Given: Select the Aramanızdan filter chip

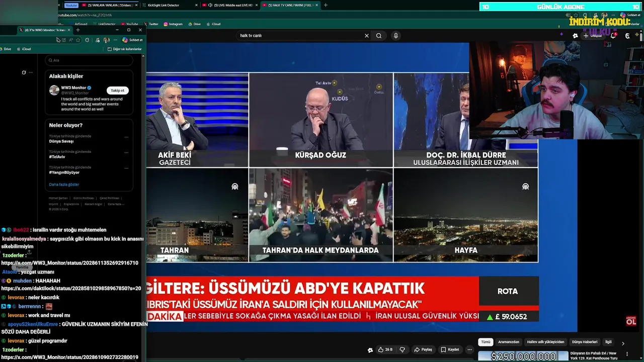Looking at the screenshot, I should click(508, 342).
